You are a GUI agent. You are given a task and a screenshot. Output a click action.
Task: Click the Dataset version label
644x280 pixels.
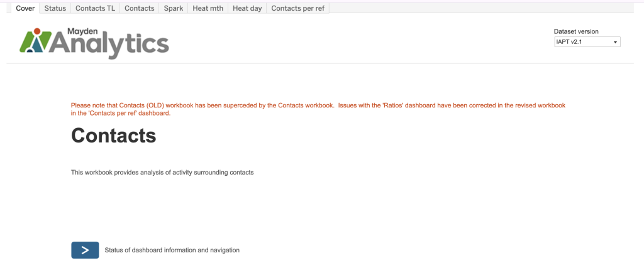(x=576, y=31)
